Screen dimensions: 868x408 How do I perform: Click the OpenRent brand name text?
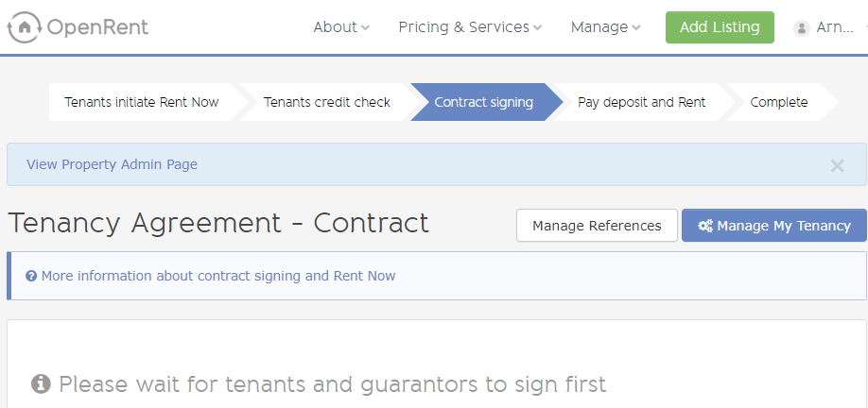pyautogui.click(x=98, y=27)
